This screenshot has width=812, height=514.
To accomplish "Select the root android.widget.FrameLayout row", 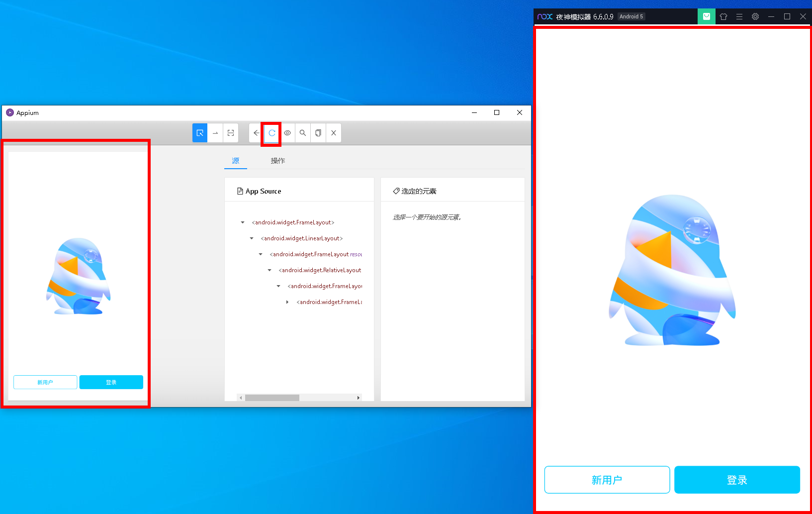I will [x=293, y=222].
